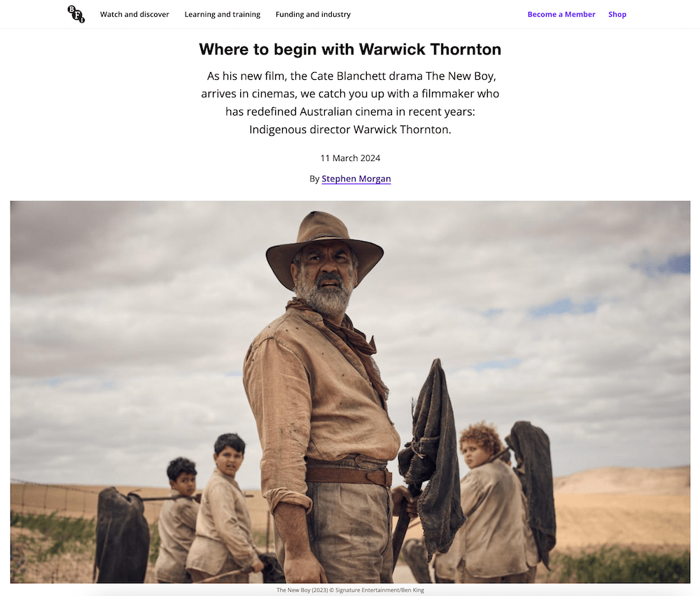Screen dimensions: 700x596
Task: Open the Funding and industry menu
Action: tap(313, 14)
